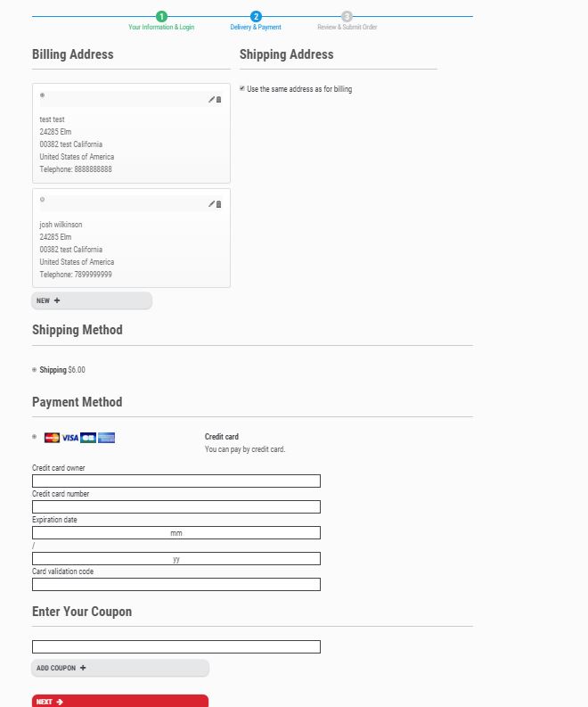Uncheck use same address as billing
Viewport: 588px width, 707px height.
point(242,88)
